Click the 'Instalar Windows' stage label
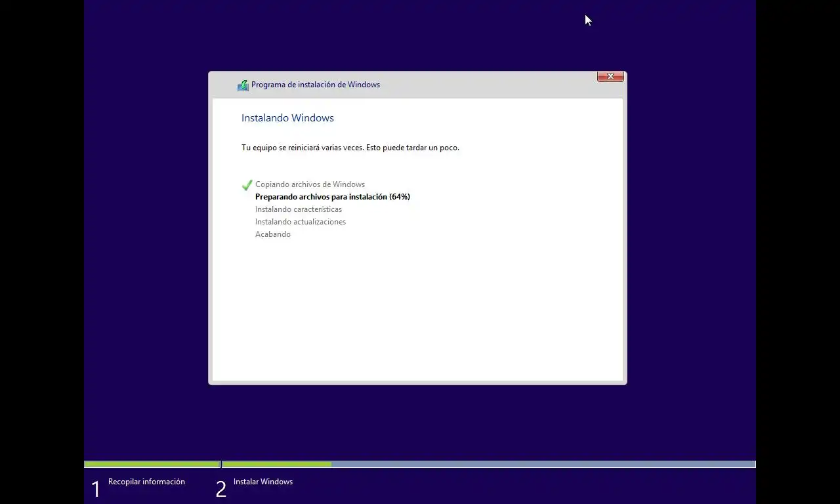This screenshot has height=504, width=840. tap(263, 482)
